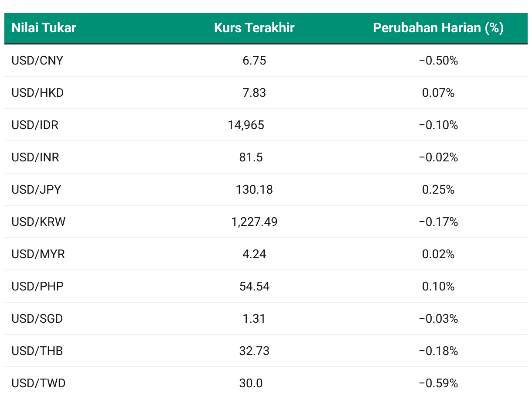The image size is (532, 403).
Task: Select the USD/JPY row label
Action: 37,190
